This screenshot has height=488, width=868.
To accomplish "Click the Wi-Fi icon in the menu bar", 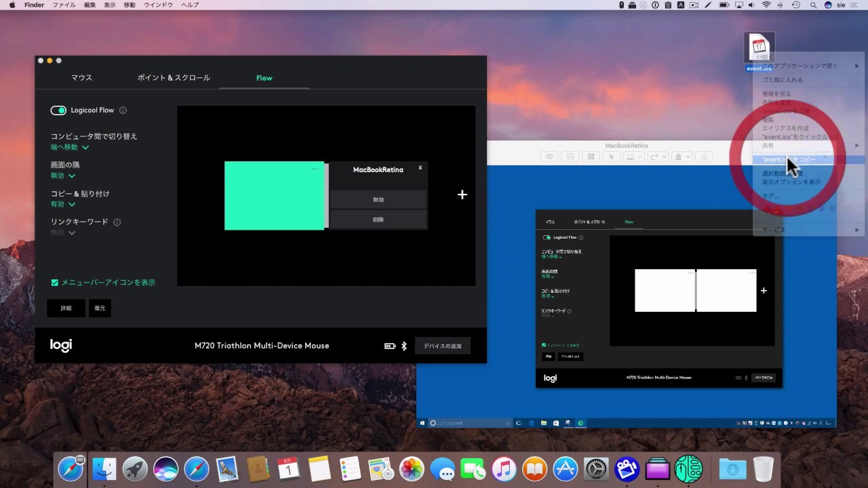I will coord(766,5).
